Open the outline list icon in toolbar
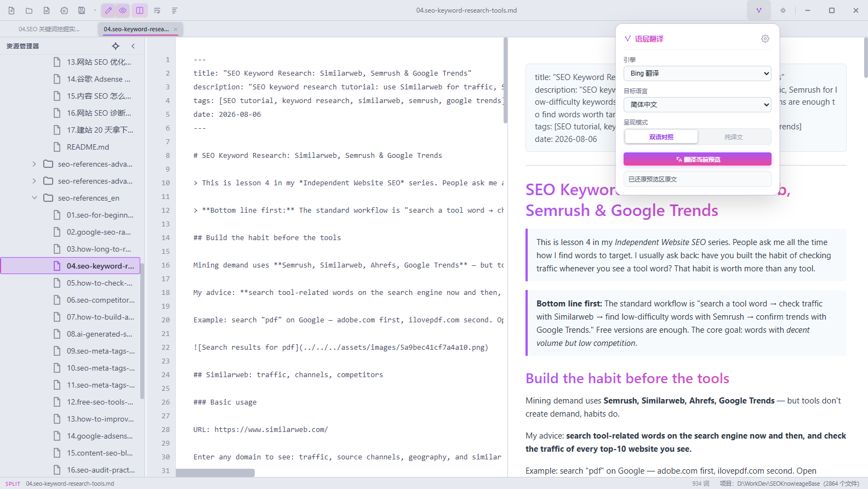 [175, 10]
